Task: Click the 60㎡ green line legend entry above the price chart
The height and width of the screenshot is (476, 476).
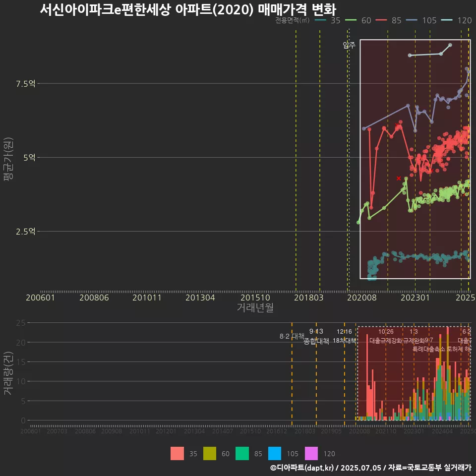Action: pyautogui.click(x=358, y=20)
